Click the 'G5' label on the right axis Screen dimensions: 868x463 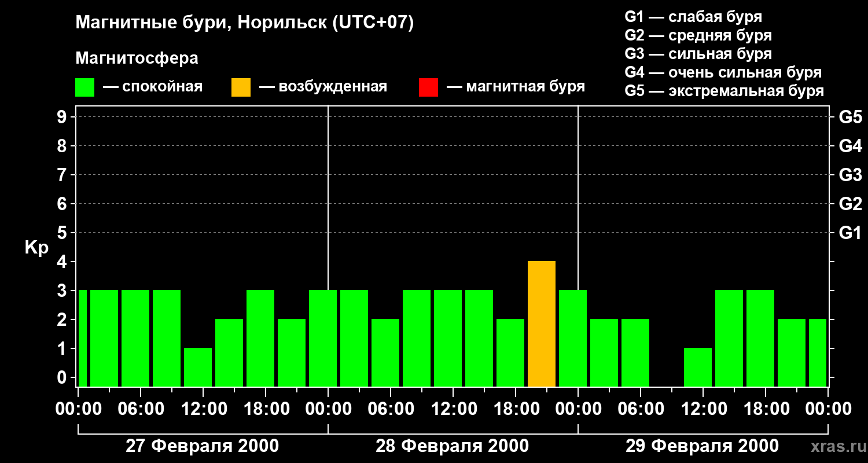click(x=850, y=117)
